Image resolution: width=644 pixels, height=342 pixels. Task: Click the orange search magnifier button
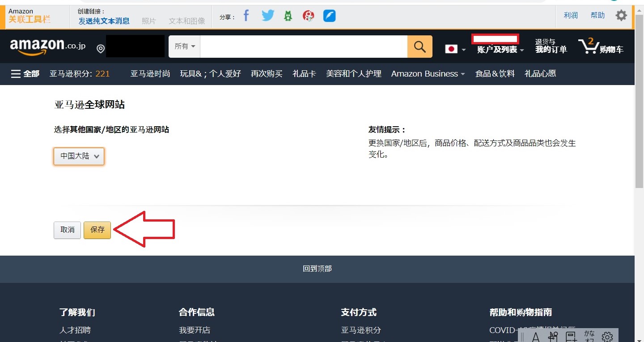419,47
